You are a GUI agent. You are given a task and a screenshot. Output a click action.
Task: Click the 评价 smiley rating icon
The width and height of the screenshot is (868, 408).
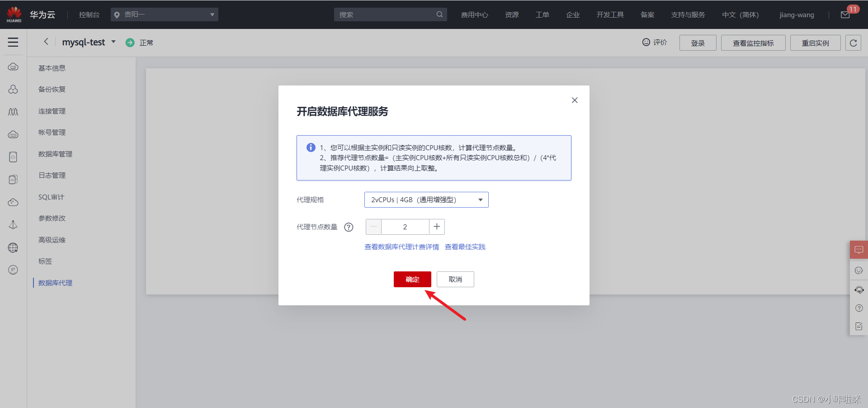click(646, 42)
